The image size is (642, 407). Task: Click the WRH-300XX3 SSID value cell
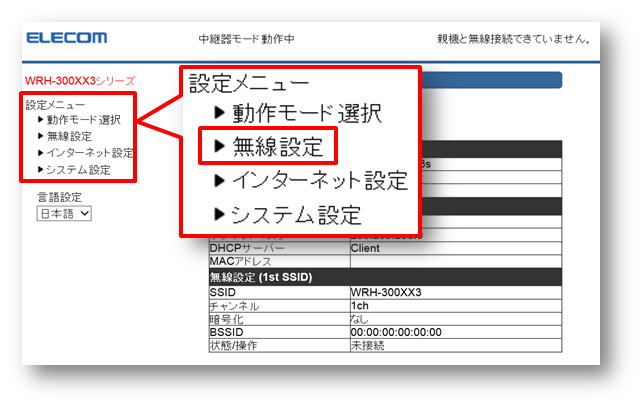coord(456,292)
